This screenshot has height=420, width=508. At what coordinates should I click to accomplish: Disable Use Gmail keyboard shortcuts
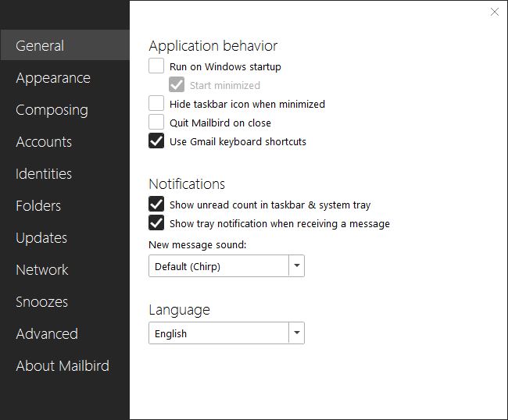[x=156, y=141]
